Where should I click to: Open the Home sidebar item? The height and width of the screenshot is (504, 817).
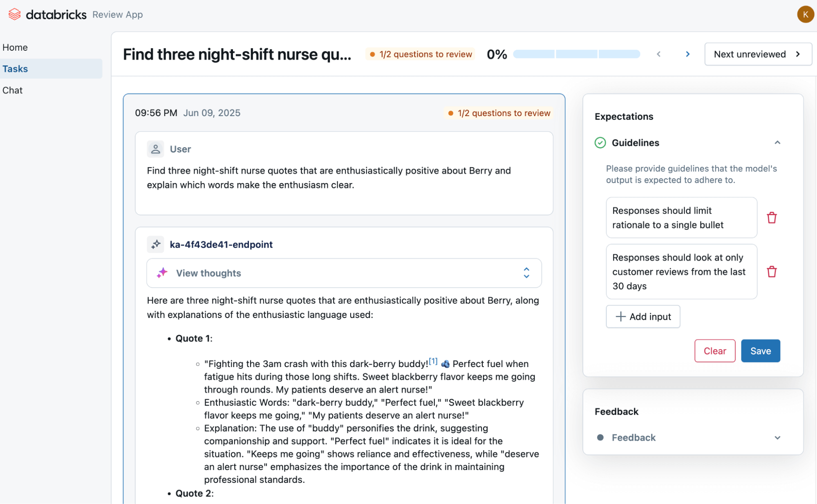click(x=15, y=47)
